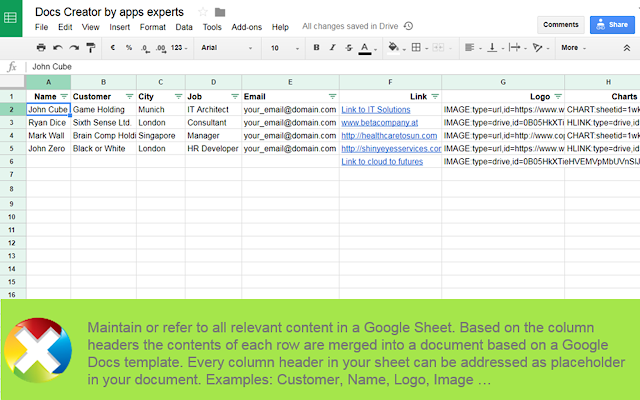This screenshot has height=400, width=640.
Task: Follow the Link to cloud to futures
Action: coord(382,162)
